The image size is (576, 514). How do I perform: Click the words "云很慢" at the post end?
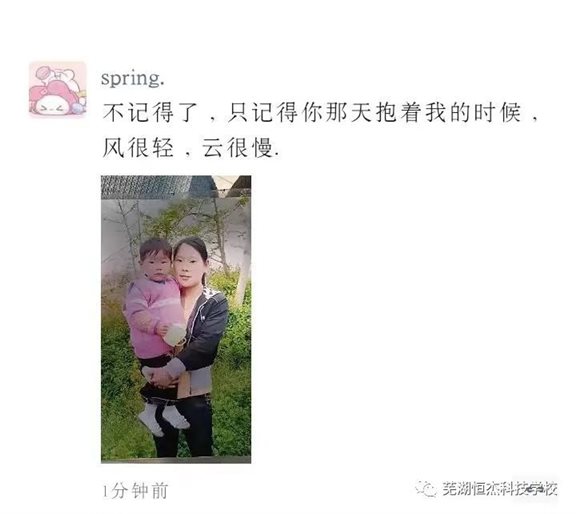pyautogui.click(x=237, y=148)
